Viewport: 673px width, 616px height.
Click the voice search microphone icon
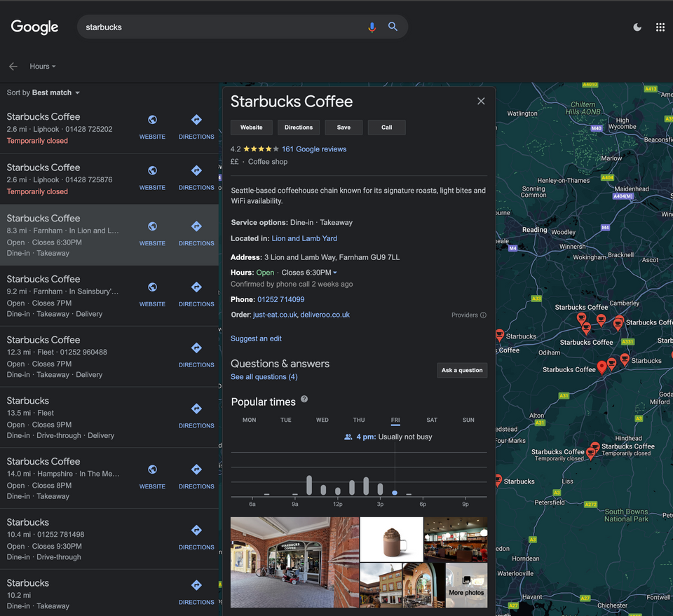[372, 27]
